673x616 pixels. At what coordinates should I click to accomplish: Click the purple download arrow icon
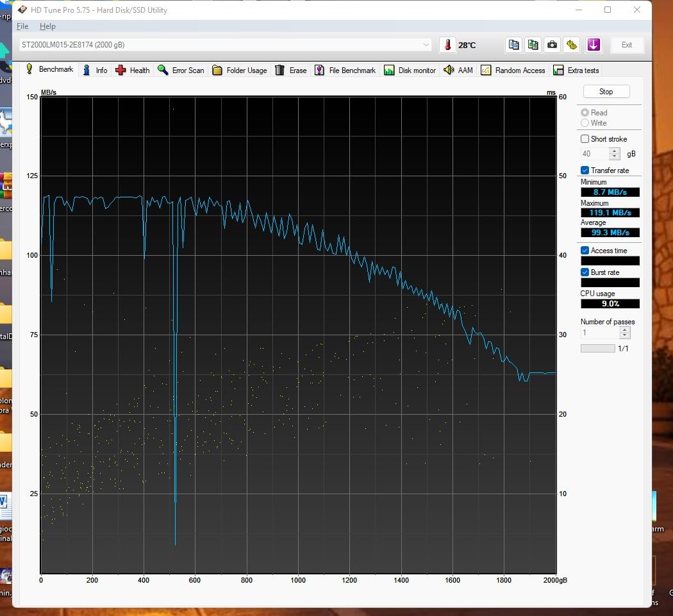pos(594,45)
